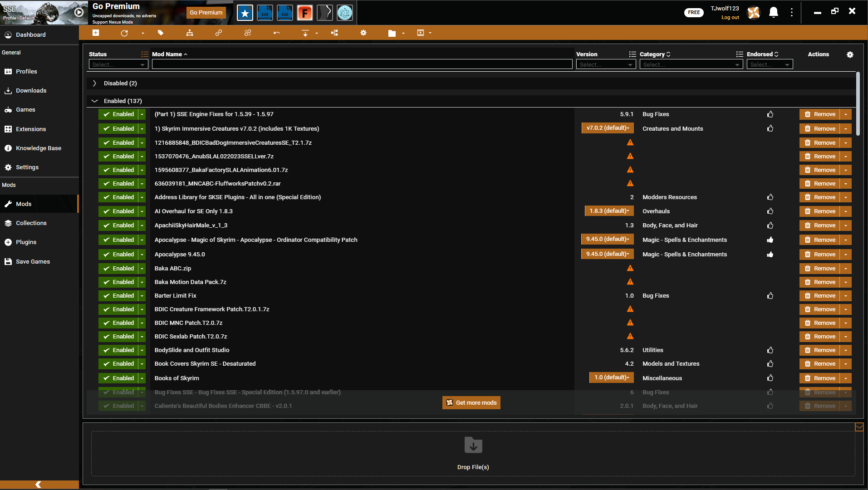
Task: Click the warning icon for BDIC MNC Patch
Action: point(630,323)
